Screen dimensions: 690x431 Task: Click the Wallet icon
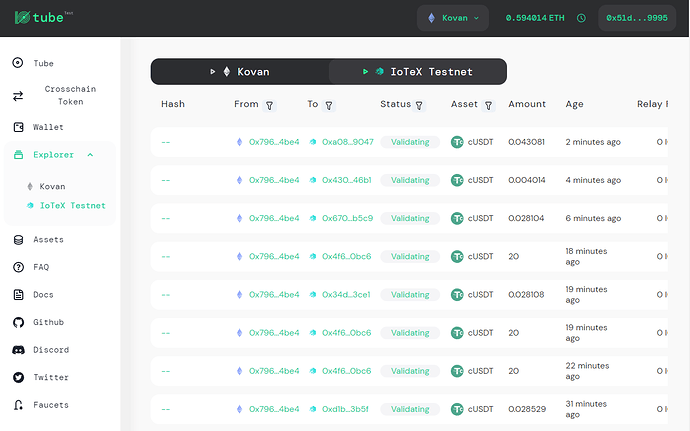[x=18, y=127]
